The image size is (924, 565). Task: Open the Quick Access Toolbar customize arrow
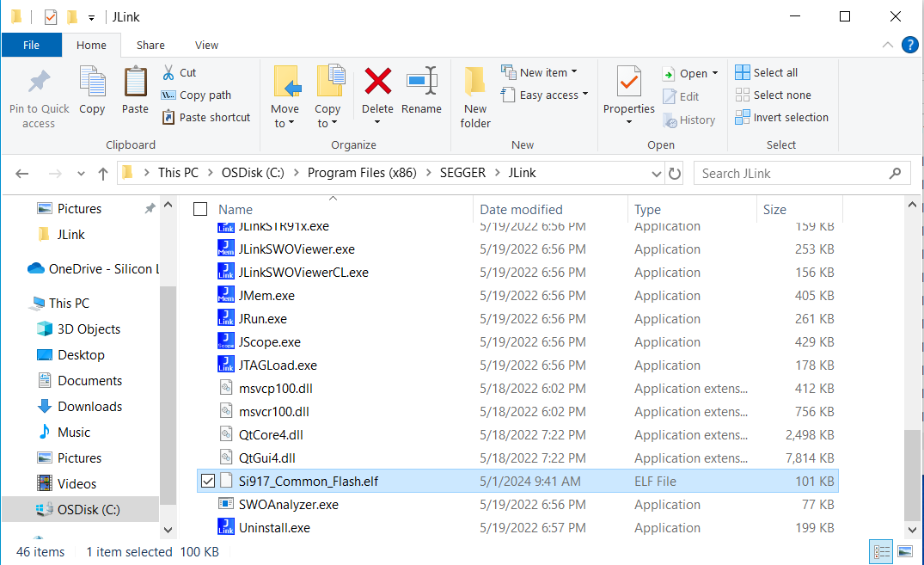[91, 18]
